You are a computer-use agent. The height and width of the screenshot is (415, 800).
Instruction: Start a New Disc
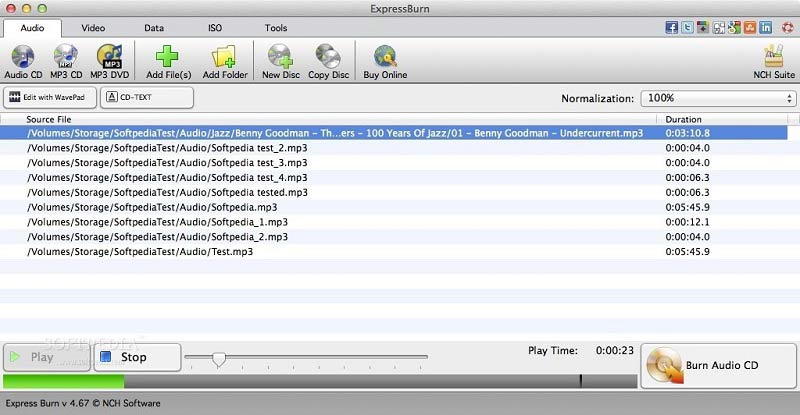279,56
